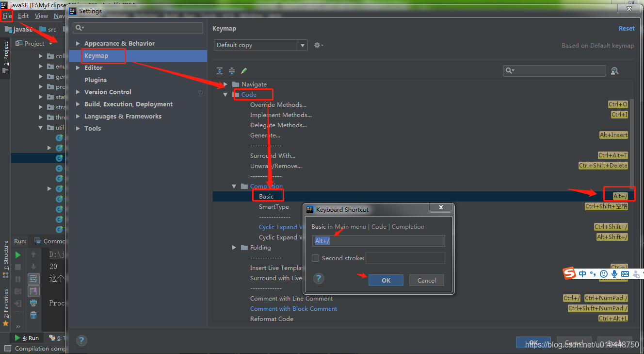Open the gear menu beside Default copy
The width and height of the screenshot is (644, 354).
(x=318, y=45)
